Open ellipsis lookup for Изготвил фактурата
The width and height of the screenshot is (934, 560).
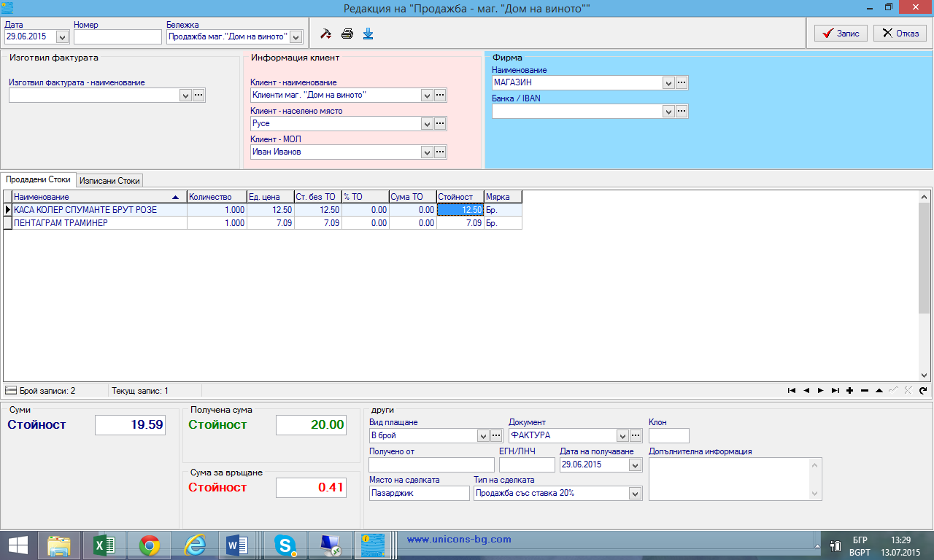[198, 95]
